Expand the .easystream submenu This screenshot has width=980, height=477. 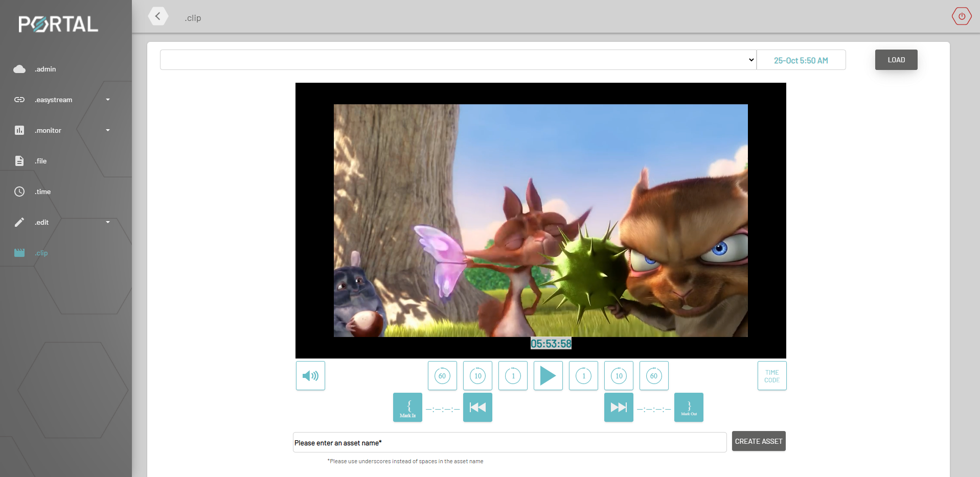coord(107,100)
